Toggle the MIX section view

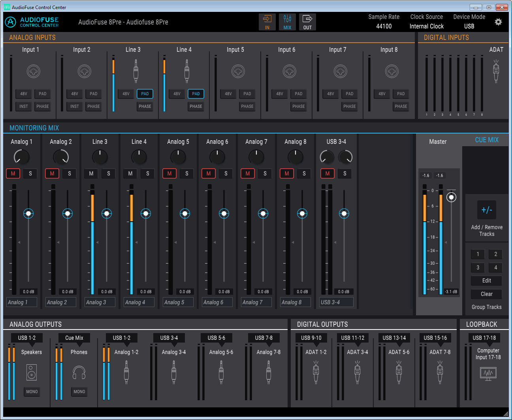tap(287, 22)
